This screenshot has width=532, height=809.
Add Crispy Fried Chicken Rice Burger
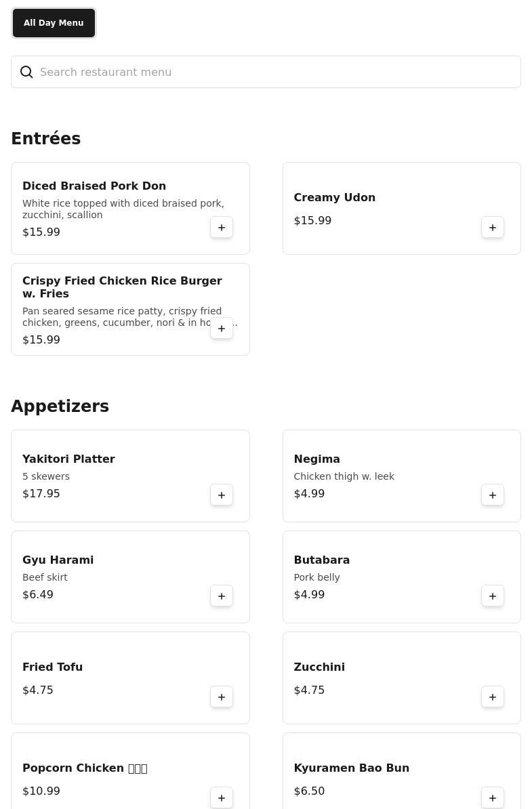[x=222, y=329]
